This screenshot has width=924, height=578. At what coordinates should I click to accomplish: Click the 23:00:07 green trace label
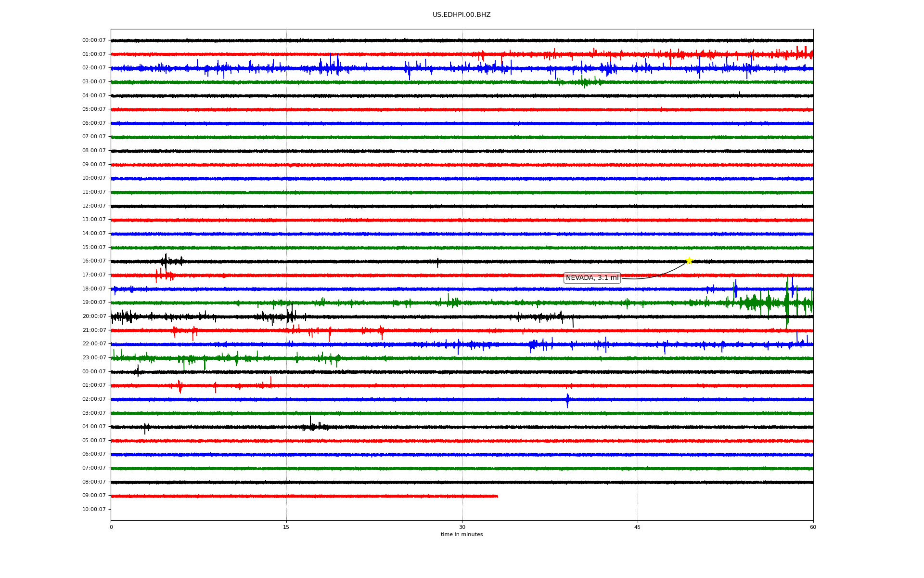pyautogui.click(x=94, y=358)
